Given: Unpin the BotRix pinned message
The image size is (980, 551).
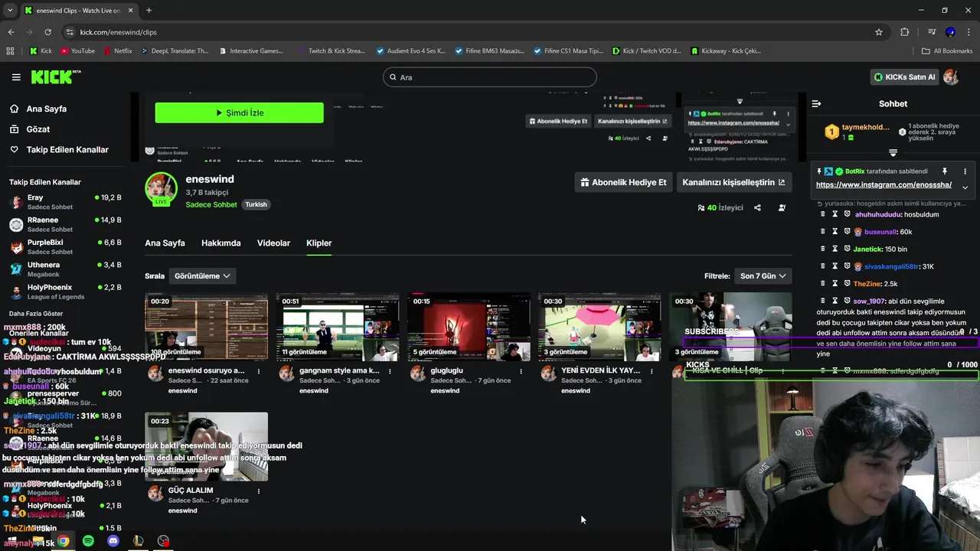Looking at the screenshot, I should click(x=945, y=171).
